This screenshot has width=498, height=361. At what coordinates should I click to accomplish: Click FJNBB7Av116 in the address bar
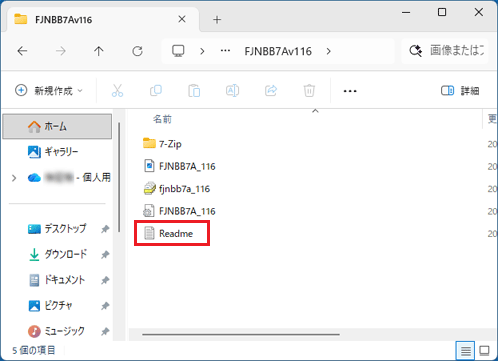278,51
